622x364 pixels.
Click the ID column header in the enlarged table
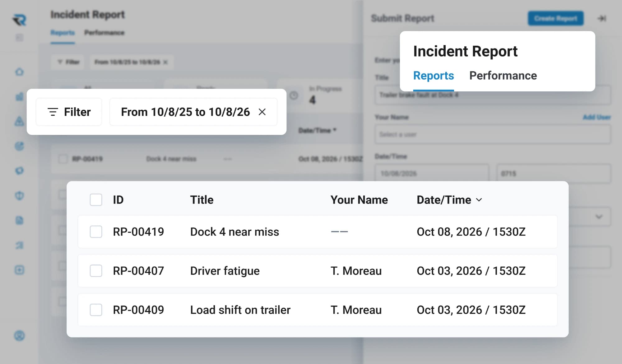click(118, 200)
